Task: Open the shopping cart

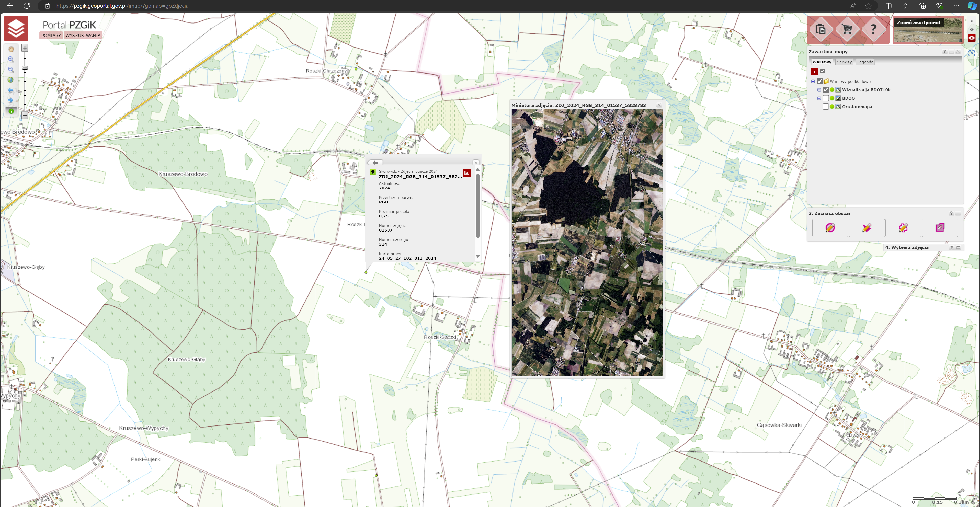Action: pyautogui.click(x=847, y=29)
